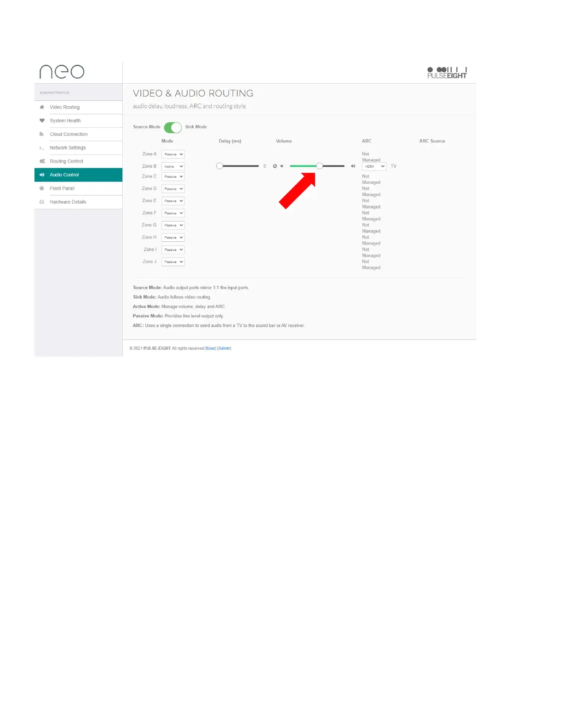Toggle Source Mode / Sink Mode switch

click(x=173, y=127)
